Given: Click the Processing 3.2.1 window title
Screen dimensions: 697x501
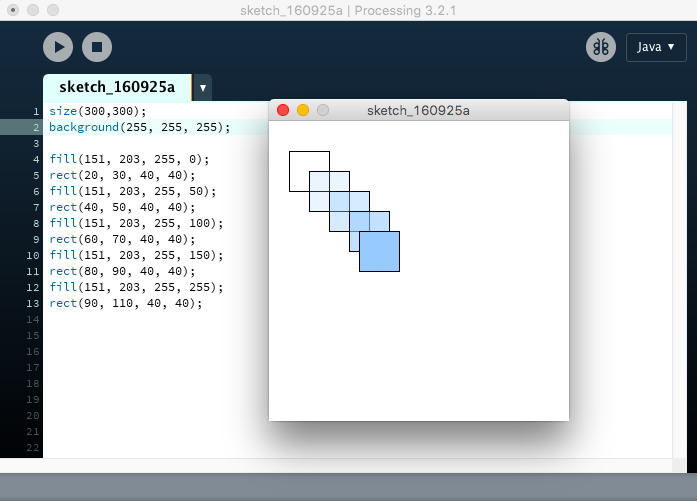Looking at the screenshot, I should (348, 10).
